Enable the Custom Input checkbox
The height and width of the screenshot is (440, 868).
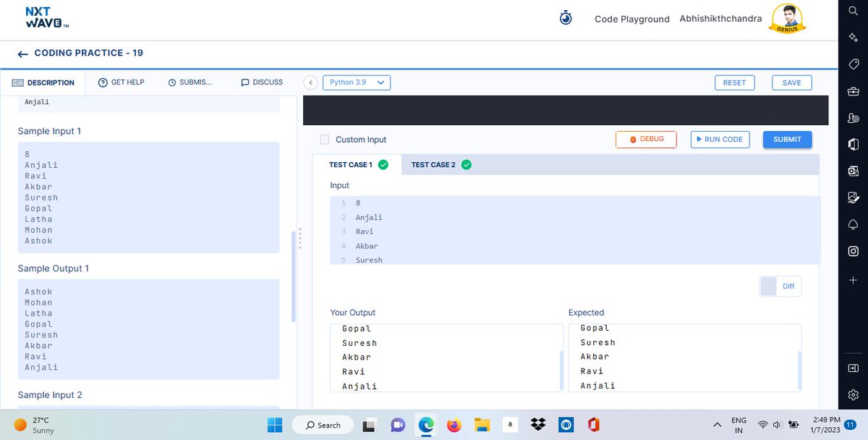click(325, 140)
